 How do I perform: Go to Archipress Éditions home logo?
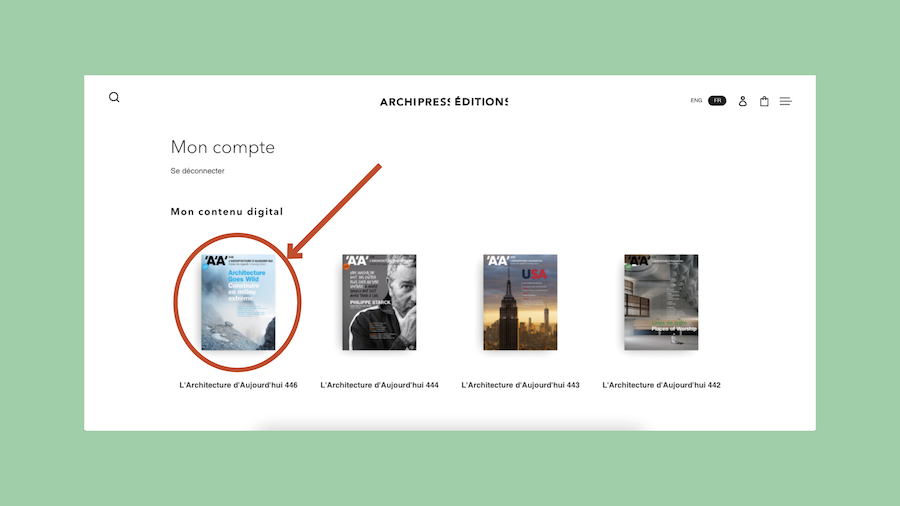pos(444,102)
